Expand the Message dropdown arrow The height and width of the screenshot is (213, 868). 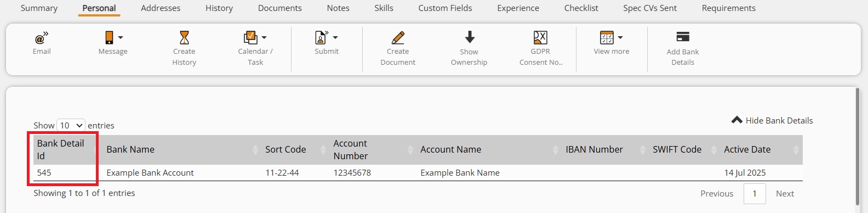pyautogui.click(x=121, y=38)
